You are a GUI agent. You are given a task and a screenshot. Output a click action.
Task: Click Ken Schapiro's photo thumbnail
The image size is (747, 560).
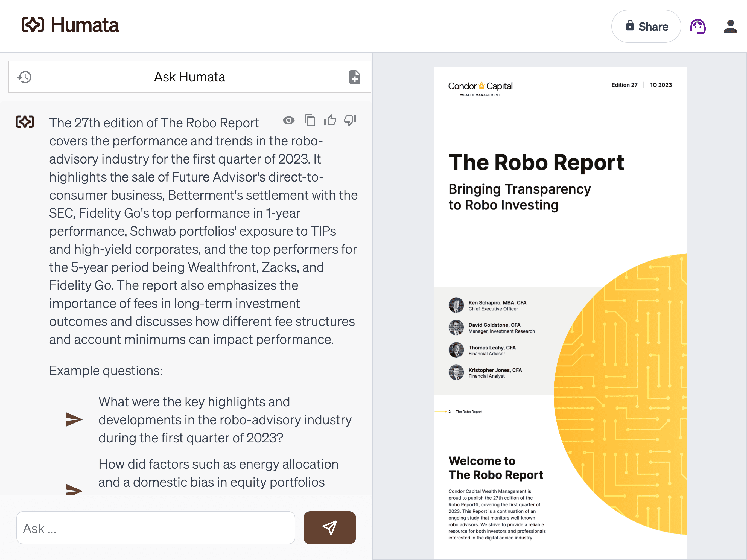click(x=456, y=305)
